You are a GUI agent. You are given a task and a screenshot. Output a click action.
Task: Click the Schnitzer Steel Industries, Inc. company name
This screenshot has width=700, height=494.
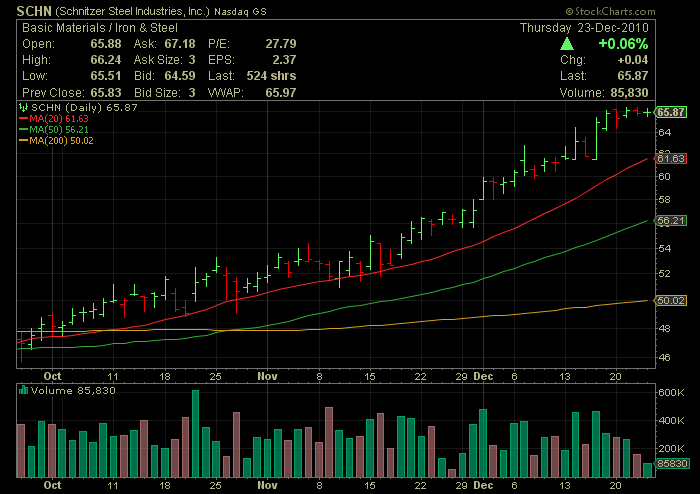tap(132, 11)
